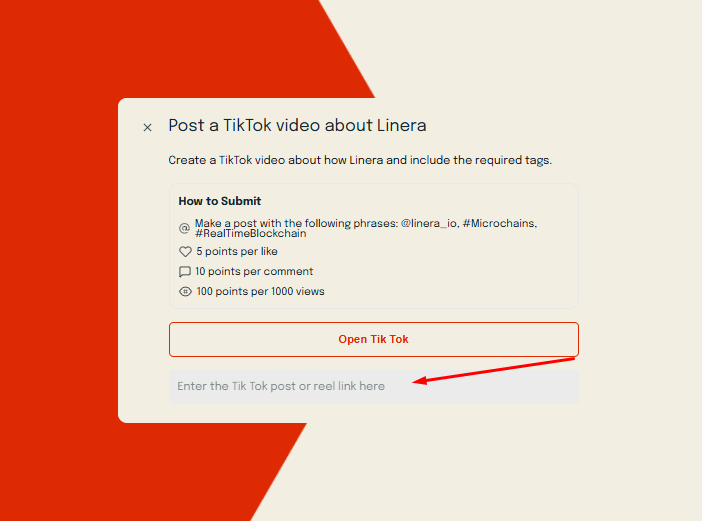Click the 5 points per like text

pos(237,252)
